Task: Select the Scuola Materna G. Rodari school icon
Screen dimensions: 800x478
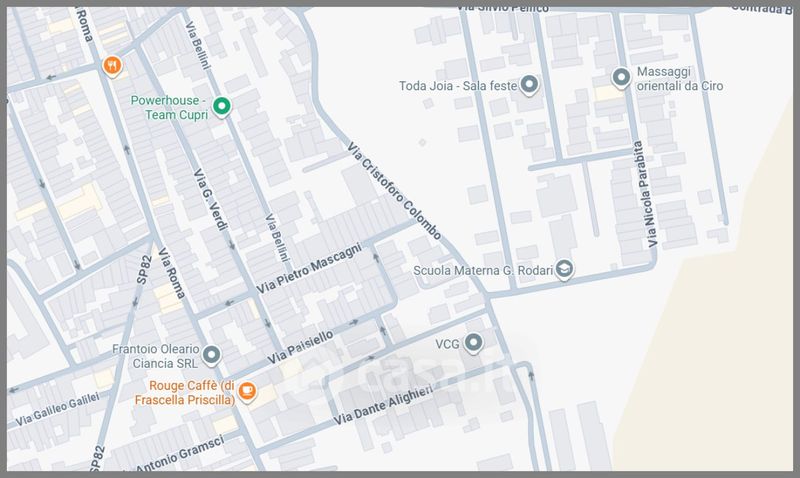Action: pos(564,270)
